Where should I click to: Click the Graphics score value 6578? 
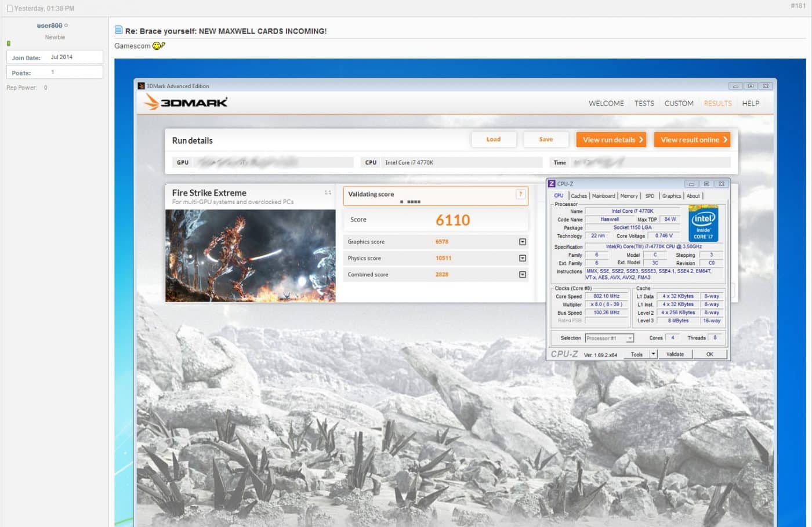tap(442, 242)
